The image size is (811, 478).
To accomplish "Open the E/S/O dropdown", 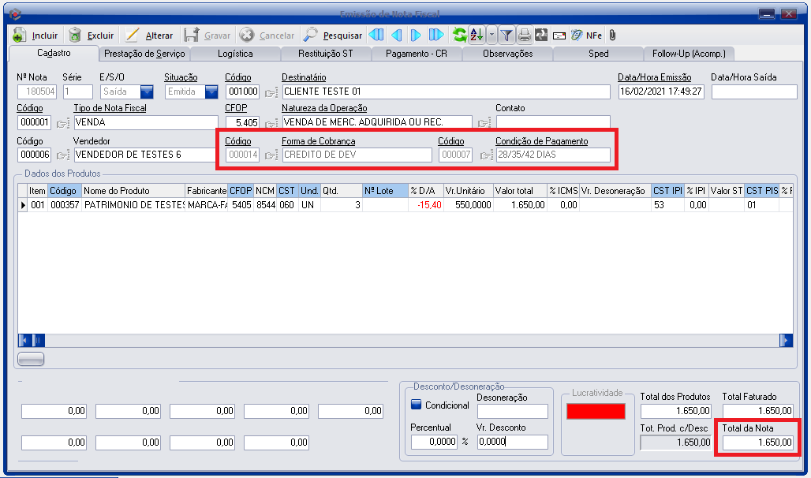I will 146,92.
